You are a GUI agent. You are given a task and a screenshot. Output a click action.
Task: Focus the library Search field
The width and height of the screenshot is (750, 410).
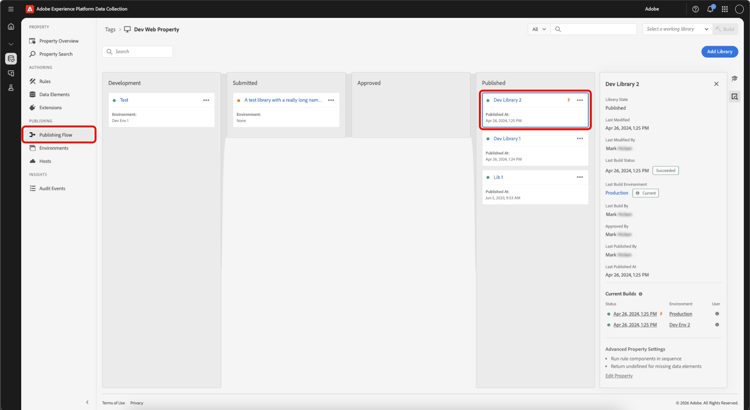click(137, 52)
